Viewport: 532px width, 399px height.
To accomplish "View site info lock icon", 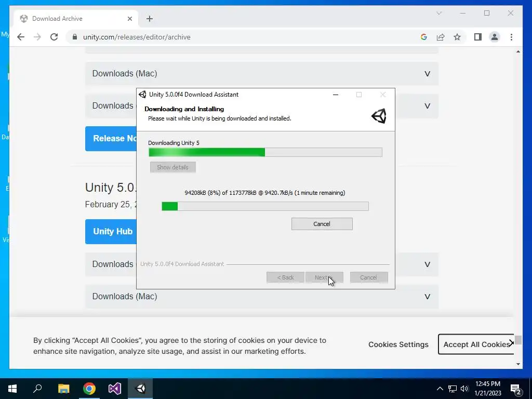I will click(x=75, y=37).
